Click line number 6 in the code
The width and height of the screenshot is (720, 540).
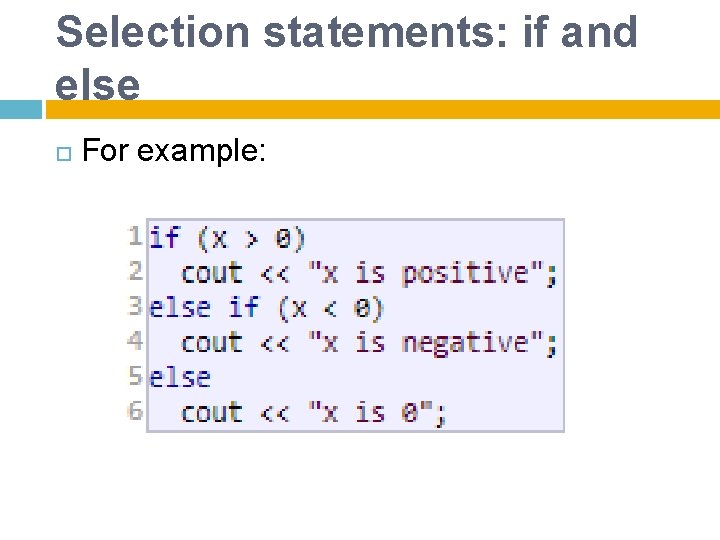click(135, 411)
